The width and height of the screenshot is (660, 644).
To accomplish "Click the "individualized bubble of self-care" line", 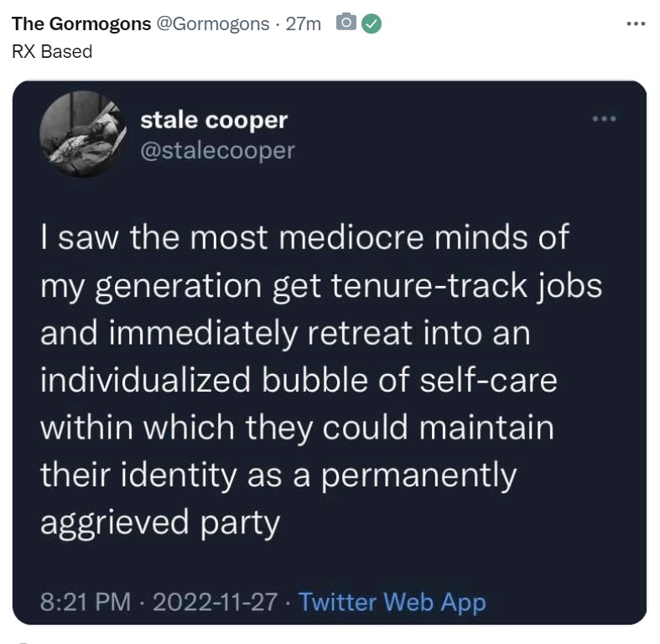I will point(299,380).
